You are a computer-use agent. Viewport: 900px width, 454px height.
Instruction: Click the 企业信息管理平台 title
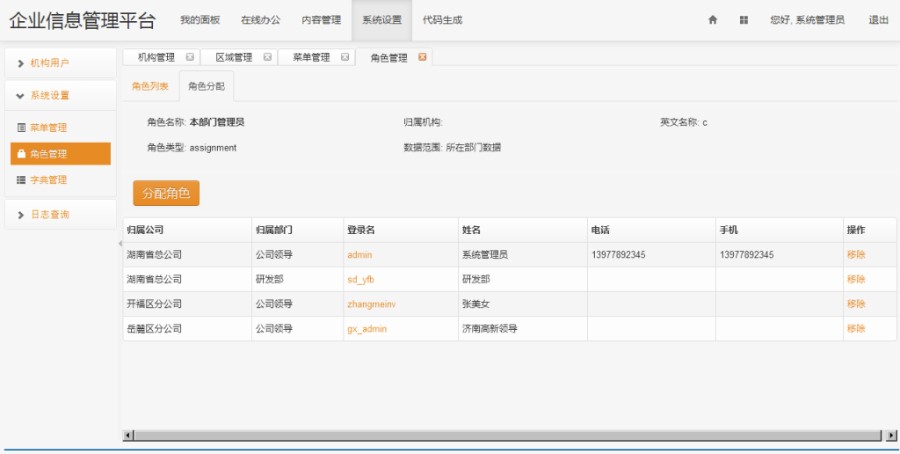(x=82, y=21)
